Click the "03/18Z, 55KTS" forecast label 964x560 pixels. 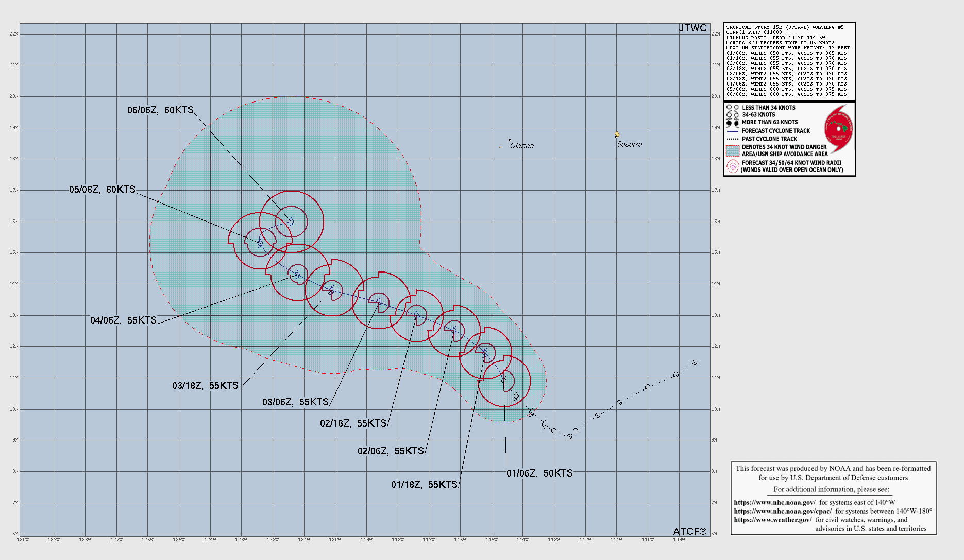coord(205,386)
